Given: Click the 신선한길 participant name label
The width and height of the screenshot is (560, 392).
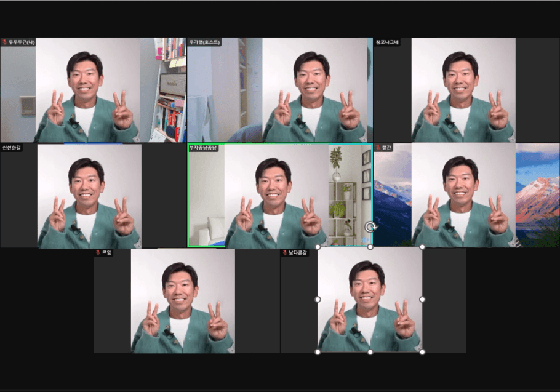Looking at the screenshot, I should [12, 148].
